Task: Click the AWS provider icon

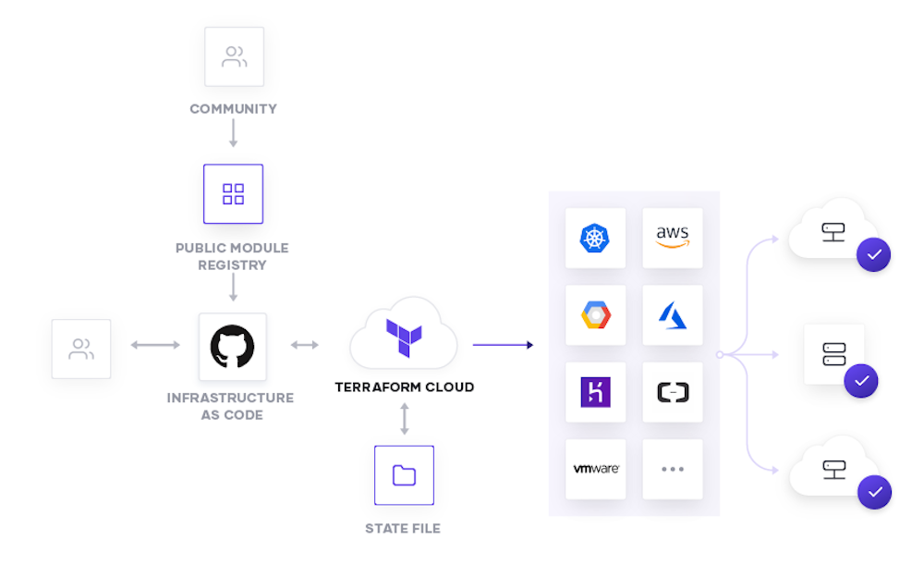Action: point(673,239)
